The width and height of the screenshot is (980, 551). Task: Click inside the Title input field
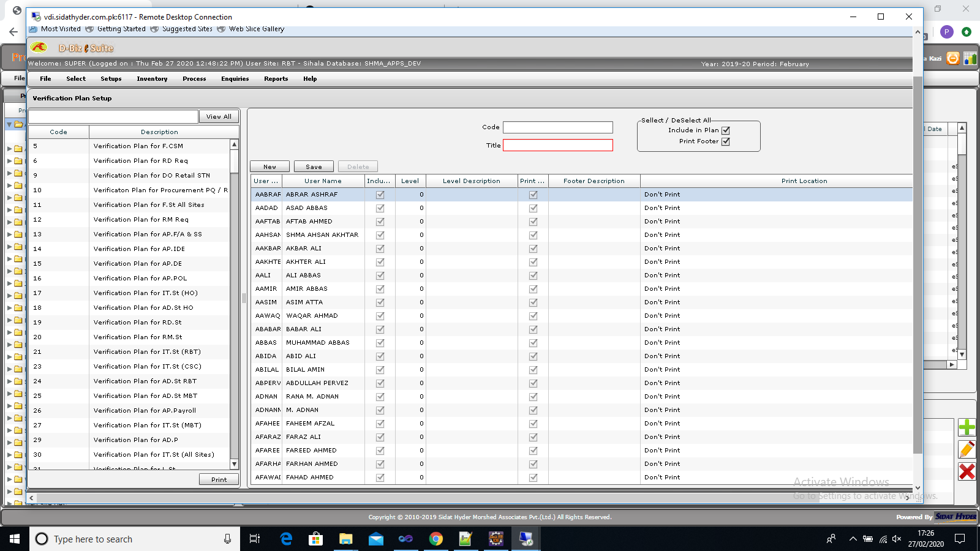(x=557, y=145)
